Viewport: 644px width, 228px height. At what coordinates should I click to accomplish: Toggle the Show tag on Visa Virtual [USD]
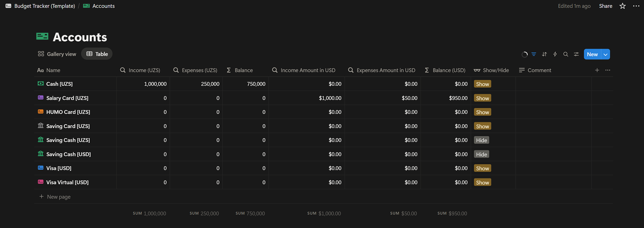(482, 182)
